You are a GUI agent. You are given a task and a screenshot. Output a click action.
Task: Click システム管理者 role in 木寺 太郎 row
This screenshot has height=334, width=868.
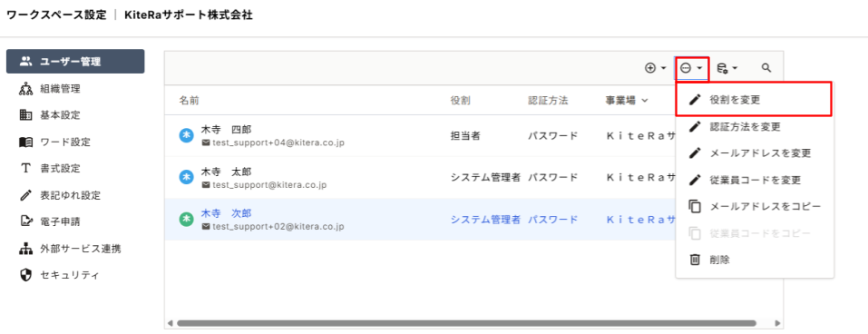(485, 178)
